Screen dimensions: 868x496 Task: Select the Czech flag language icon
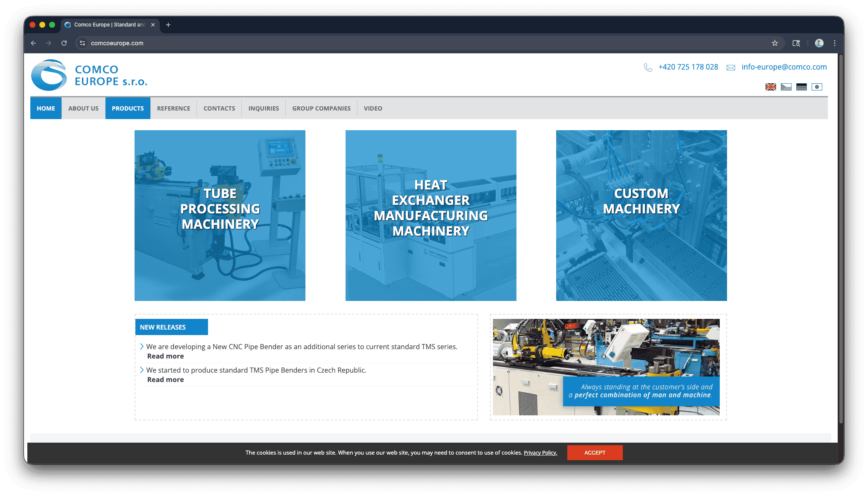click(786, 87)
